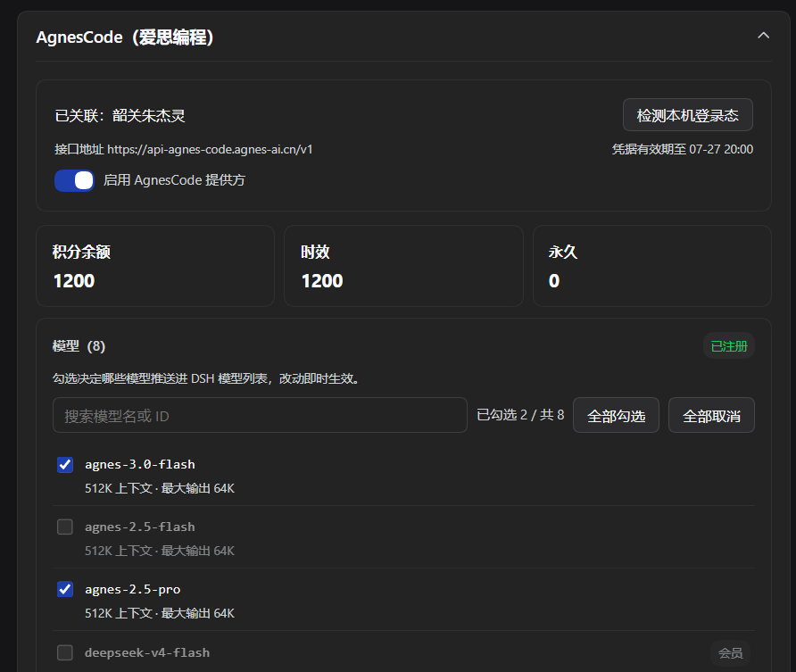Click the API URL text https://api-agnes-code.agnes-ai.cn/v1

(210, 150)
